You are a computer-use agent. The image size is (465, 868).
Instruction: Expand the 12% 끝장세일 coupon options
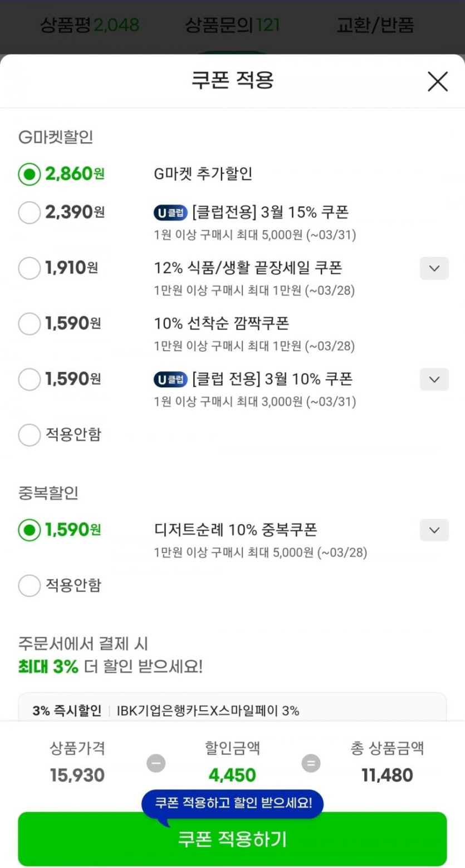click(434, 268)
